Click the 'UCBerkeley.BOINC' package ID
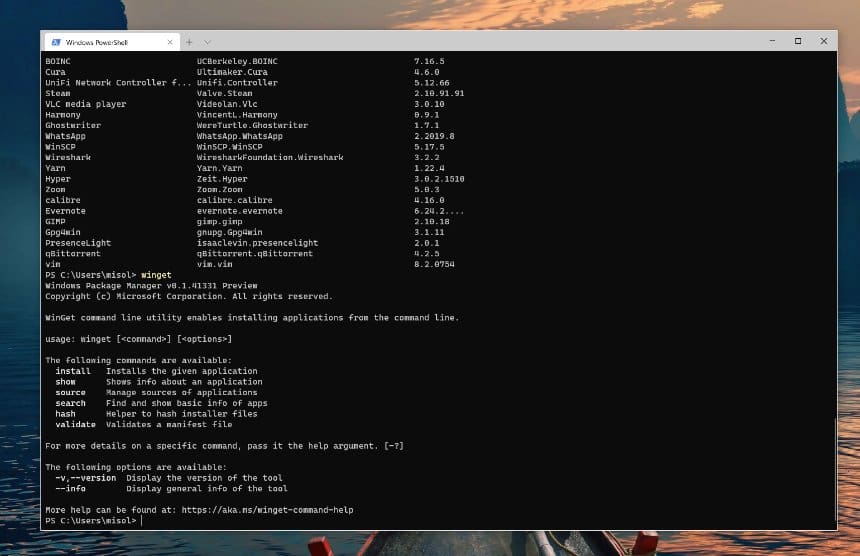This screenshot has width=860, height=556. [x=237, y=61]
